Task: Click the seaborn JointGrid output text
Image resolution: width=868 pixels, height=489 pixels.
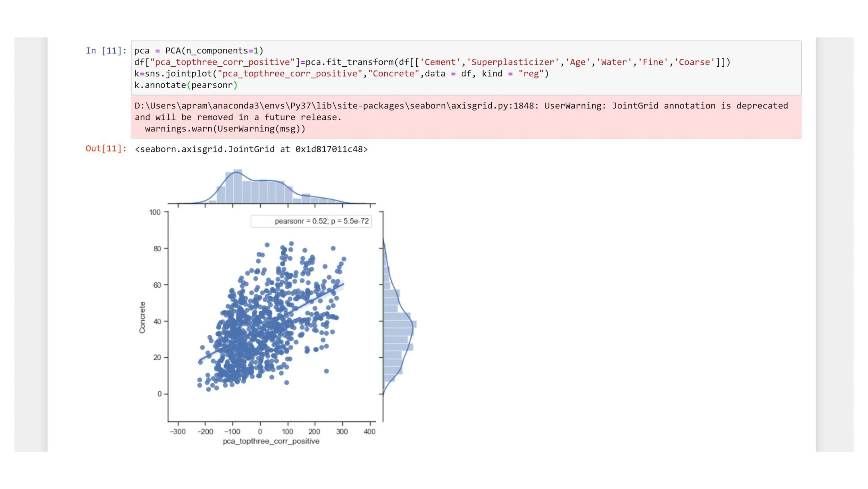Action: point(251,149)
